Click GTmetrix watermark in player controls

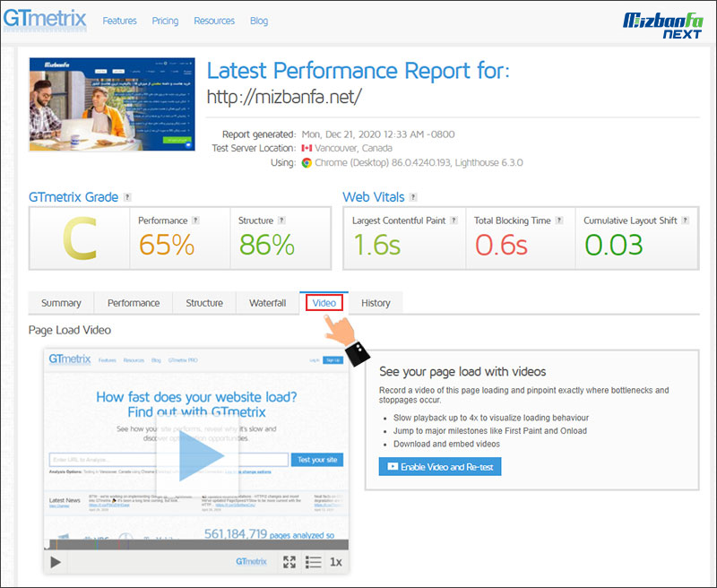tap(251, 561)
